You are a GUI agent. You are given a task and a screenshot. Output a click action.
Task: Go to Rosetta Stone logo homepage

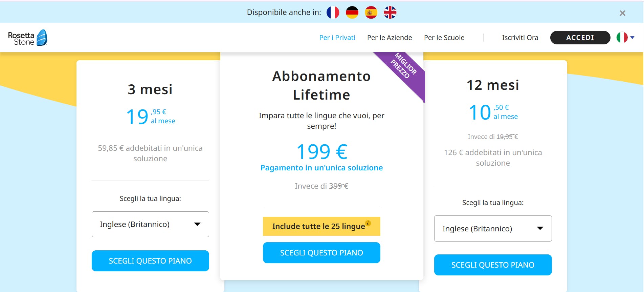(27, 38)
